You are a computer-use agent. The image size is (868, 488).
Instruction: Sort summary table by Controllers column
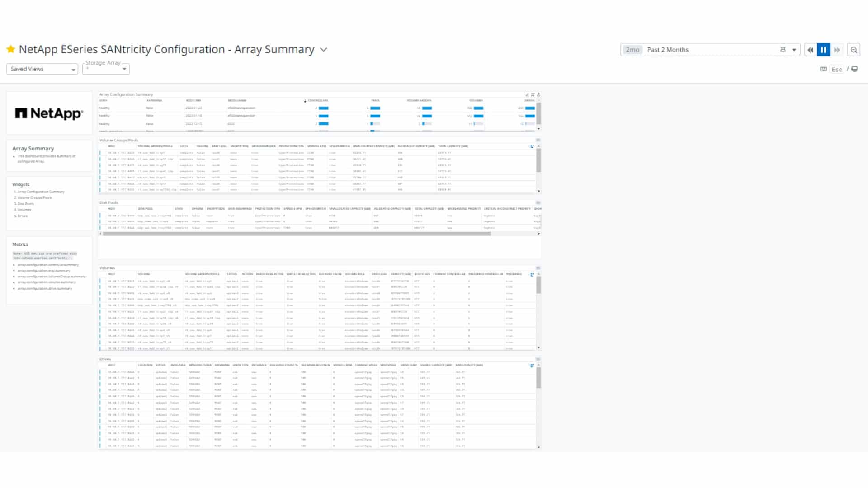click(317, 100)
